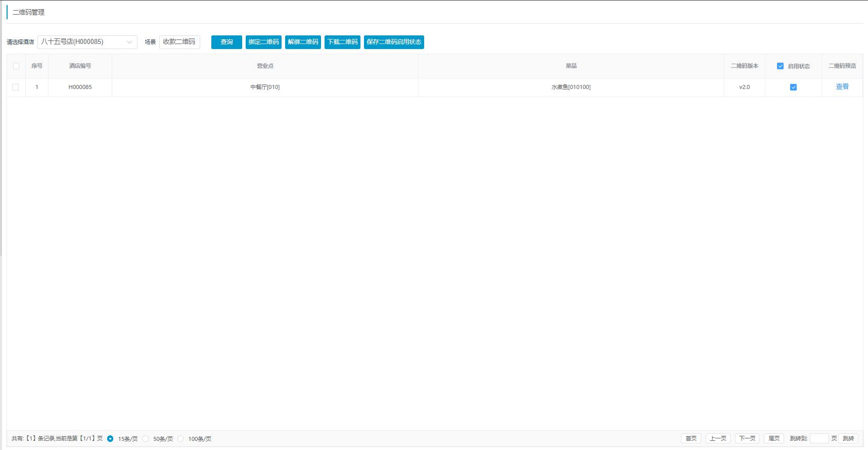
Task: Click the 下载二维码 download button
Action: point(342,42)
